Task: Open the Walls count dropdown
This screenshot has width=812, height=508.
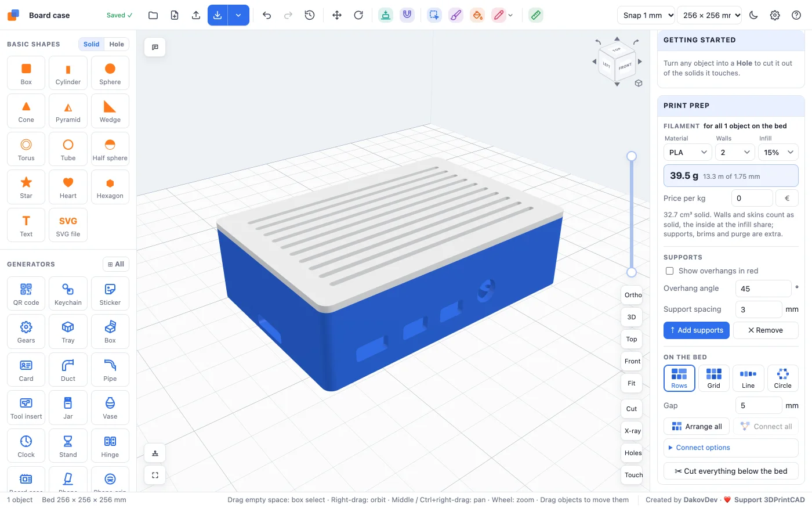Action: tap(734, 152)
